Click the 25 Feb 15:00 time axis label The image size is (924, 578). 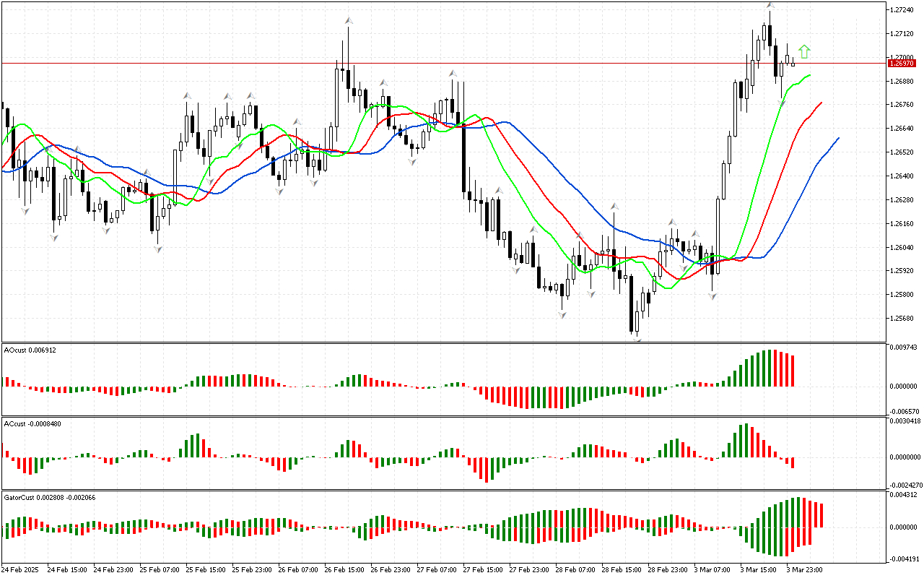tap(206, 570)
